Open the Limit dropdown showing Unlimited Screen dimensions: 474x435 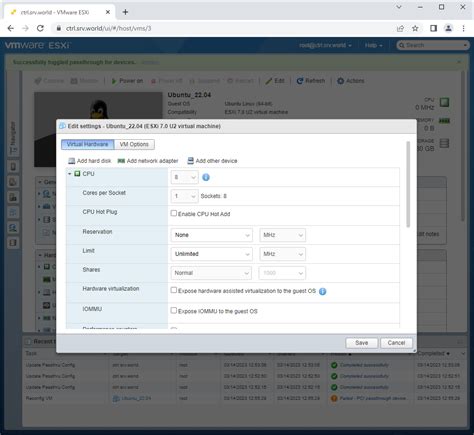tap(211, 254)
